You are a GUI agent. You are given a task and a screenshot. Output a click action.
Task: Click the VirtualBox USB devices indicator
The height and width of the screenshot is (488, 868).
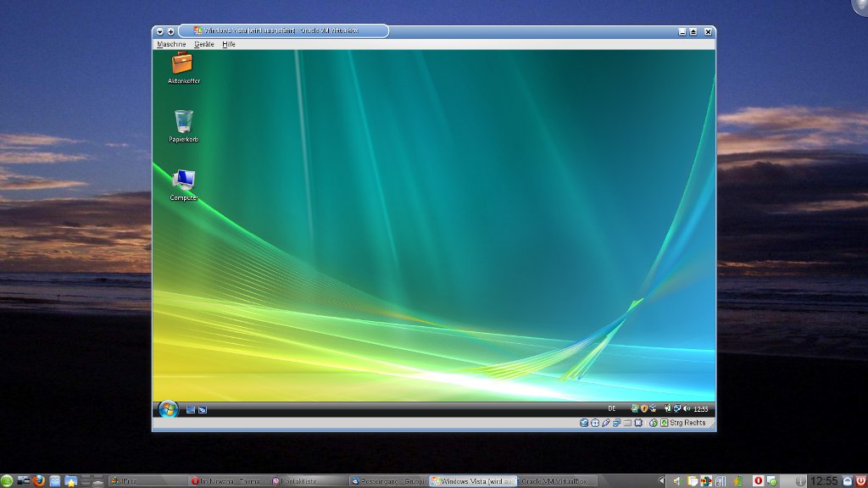pos(605,423)
